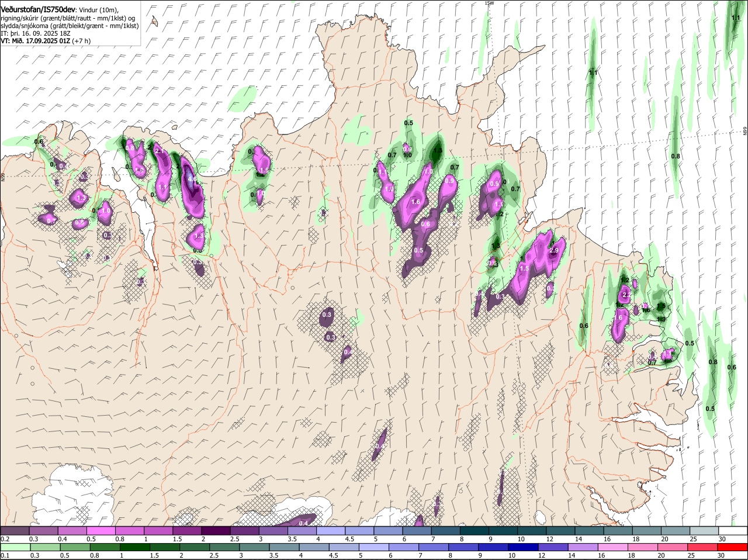This screenshot has width=748, height=560.
Task: Pick the purple swatch between 0.2 and 0.3, upper scale
Action: click(x=15, y=531)
